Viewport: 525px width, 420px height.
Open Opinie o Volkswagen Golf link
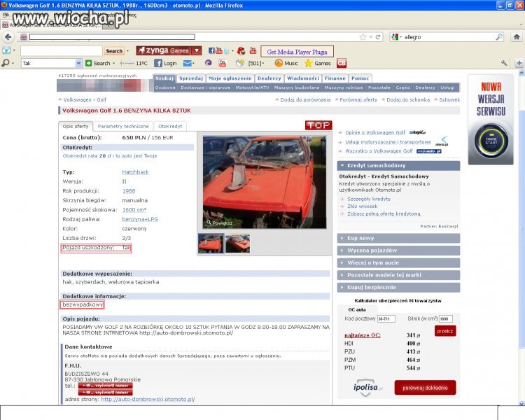pyautogui.click(x=375, y=132)
